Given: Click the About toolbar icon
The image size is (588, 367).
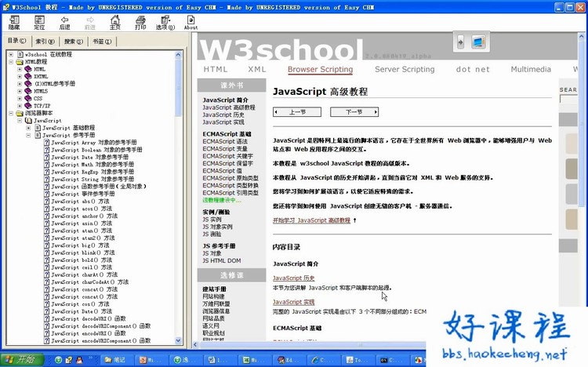Looking at the screenshot, I should pyautogui.click(x=191, y=22).
